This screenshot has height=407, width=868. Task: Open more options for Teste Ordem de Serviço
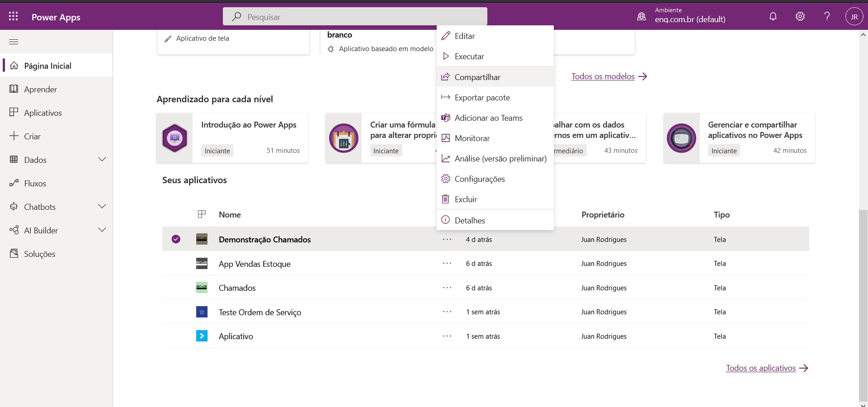tap(447, 312)
